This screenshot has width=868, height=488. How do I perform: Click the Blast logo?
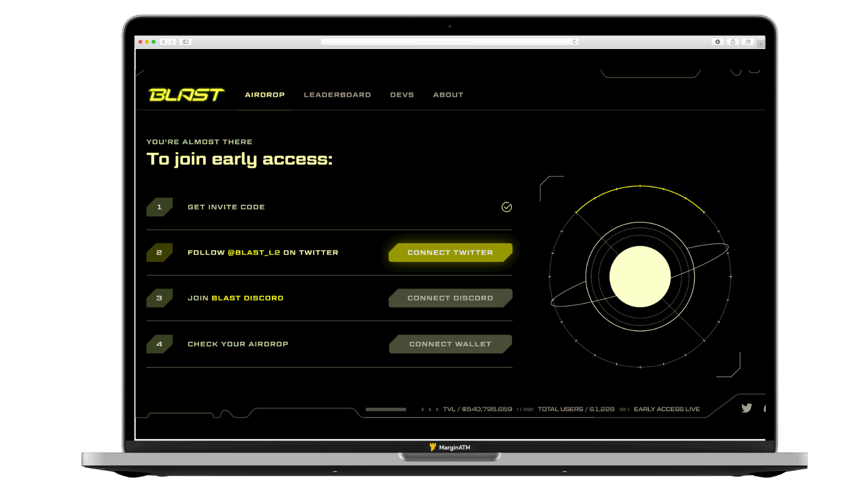pyautogui.click(x=186, y=95)
